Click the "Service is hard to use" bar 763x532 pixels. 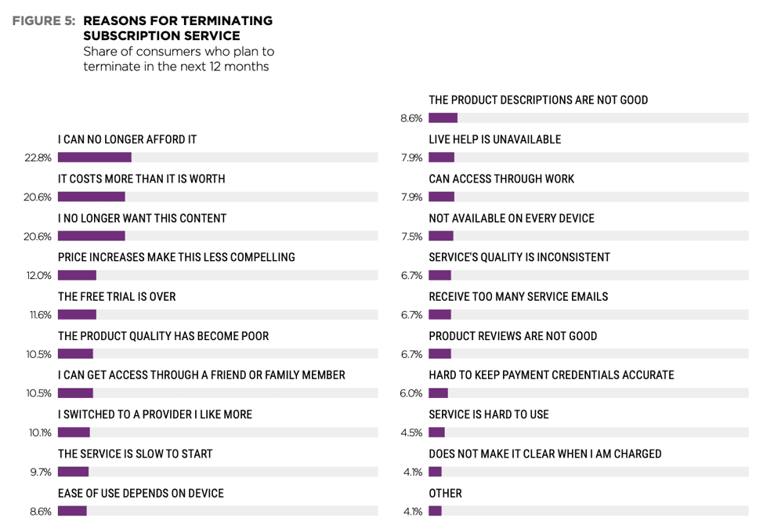click(437, 432)
